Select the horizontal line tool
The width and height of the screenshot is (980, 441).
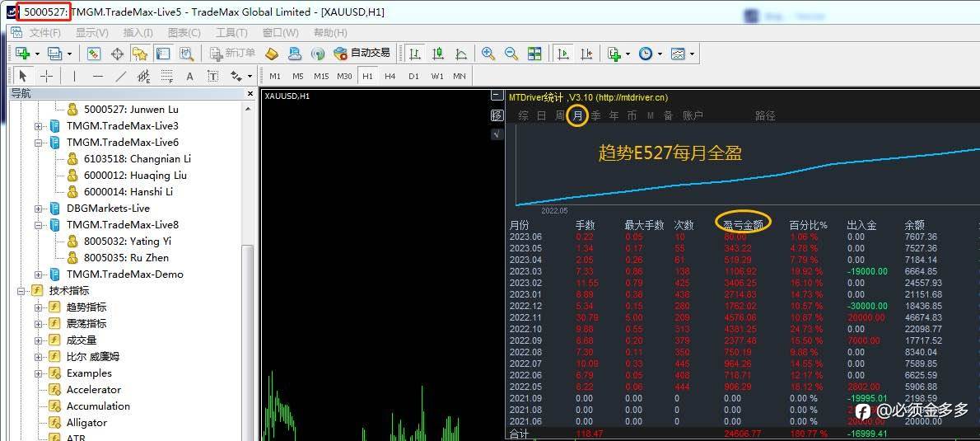coord(97,76)
